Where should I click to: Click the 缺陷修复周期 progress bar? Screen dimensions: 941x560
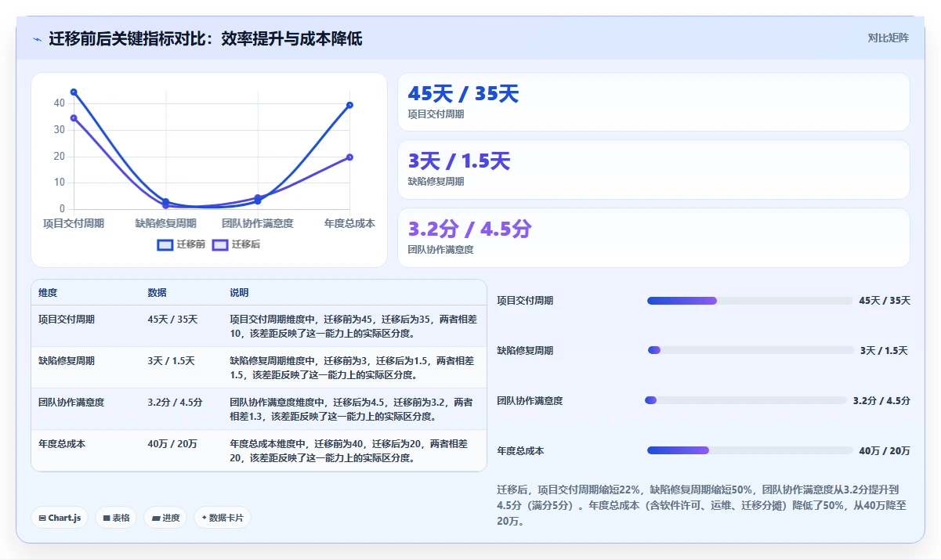(750, 350)
